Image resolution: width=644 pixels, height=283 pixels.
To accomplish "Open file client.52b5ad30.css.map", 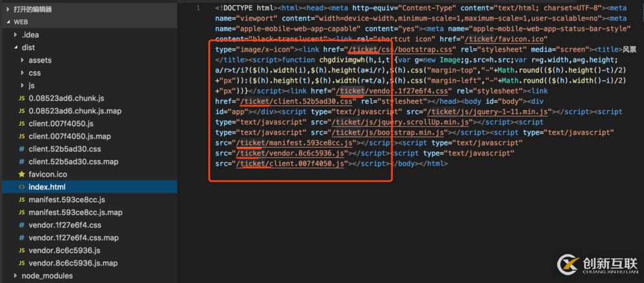I will pos(73,162).
